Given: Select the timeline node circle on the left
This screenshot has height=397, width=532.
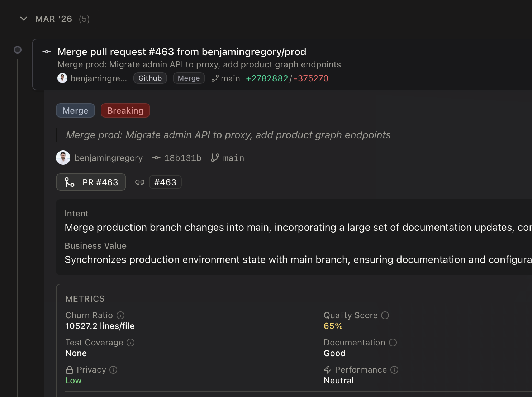Looking at the screenshot, I should (18, 49).
